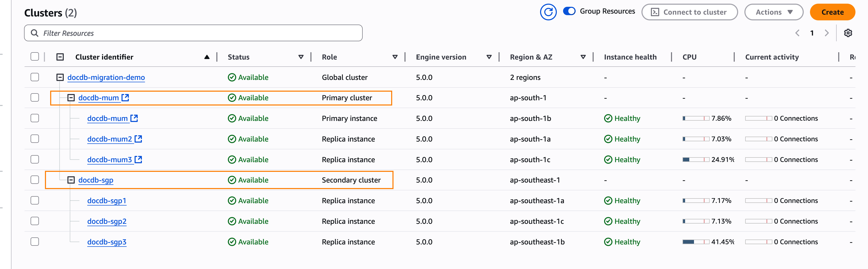The height and width of the screenshot is (269, 868).
Task: Open the Actions dropdown menu
Action: point(774,12)
